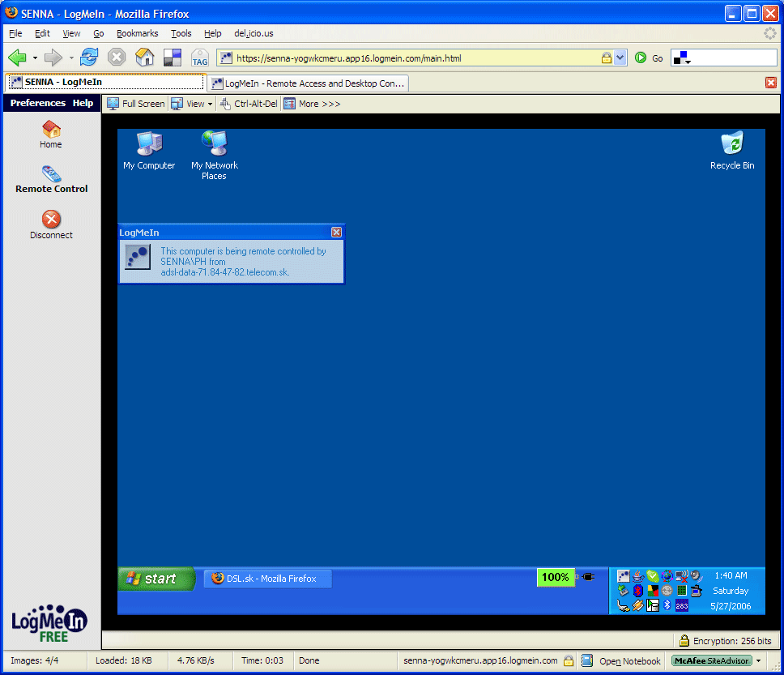Click the McAfee SiteAdvisor button
This screenshot has height=675, width=784.
click(711, 661)
